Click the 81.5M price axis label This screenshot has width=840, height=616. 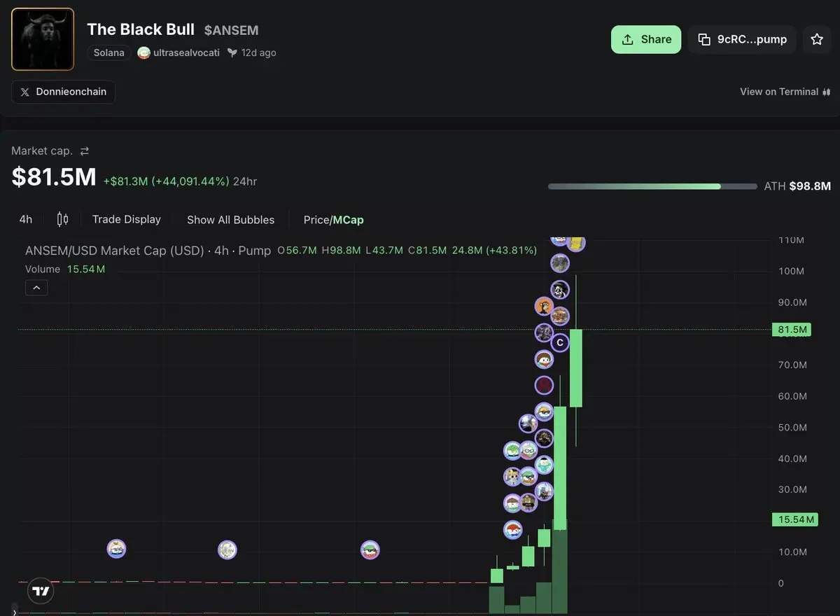(792, 329)
